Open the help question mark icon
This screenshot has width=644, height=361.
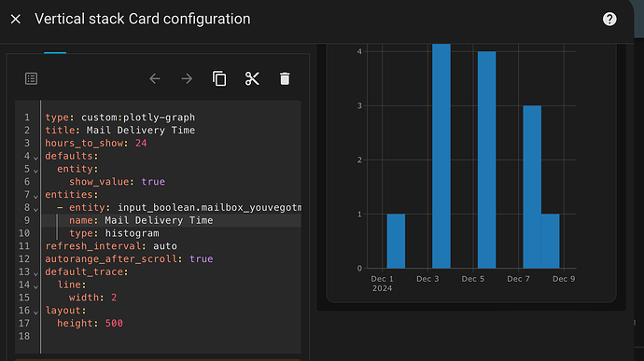point(609,19)
